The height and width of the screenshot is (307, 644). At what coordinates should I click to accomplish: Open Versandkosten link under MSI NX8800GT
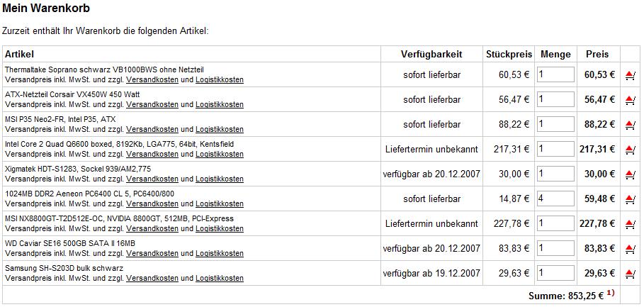[x=152, y=228]
